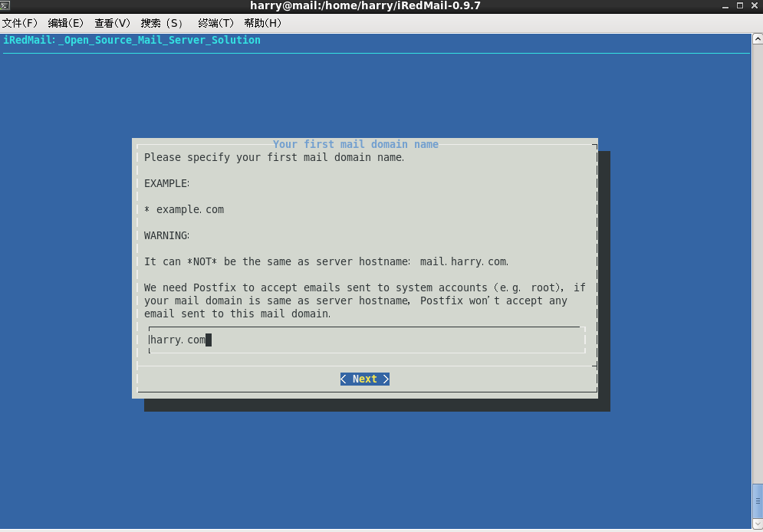Image resolution: width=763 pixels, height=532 pixels.
Task: Open the 文件(F) menu
Action: (x=20, y=23)
